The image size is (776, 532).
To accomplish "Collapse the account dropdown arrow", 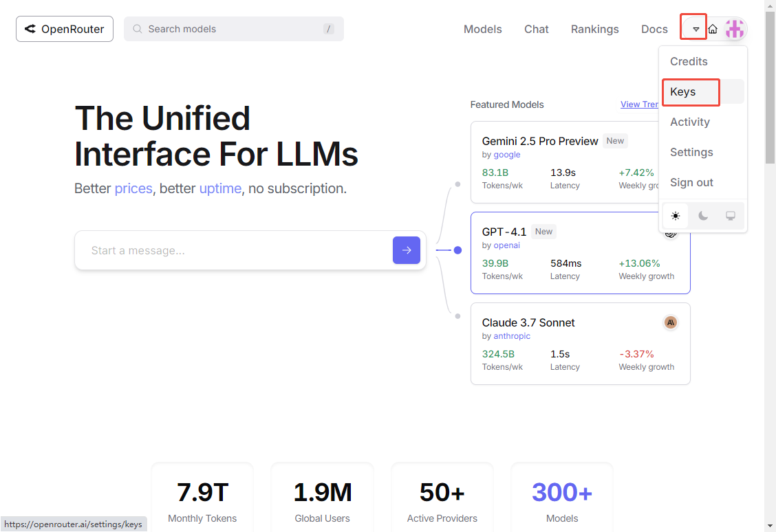I will click(x=696, y=29).
